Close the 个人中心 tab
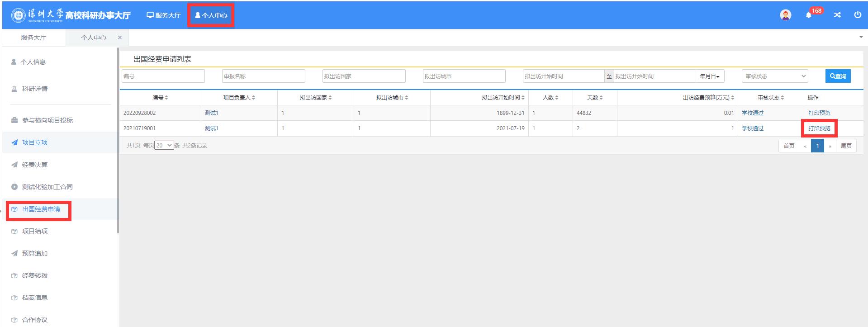868x327 pixels. pos(120,38)
